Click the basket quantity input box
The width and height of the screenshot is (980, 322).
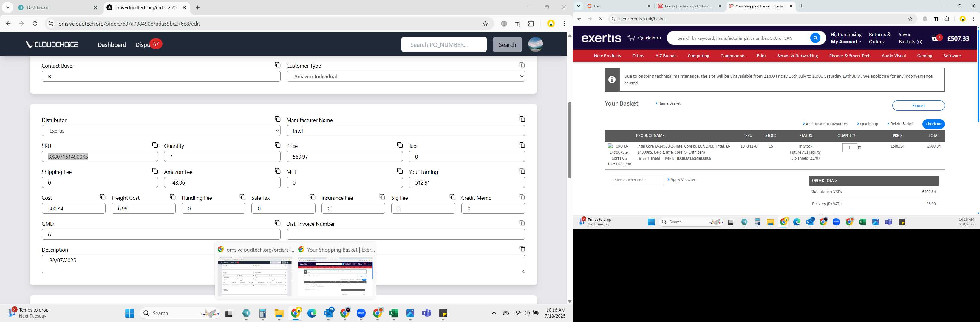pyautogui.click(x=849, y=148)
